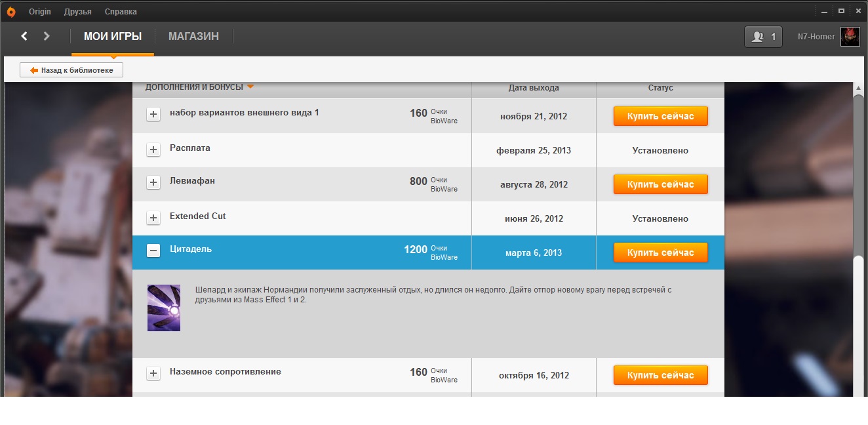Close the Origin window

tap(858, 10)
